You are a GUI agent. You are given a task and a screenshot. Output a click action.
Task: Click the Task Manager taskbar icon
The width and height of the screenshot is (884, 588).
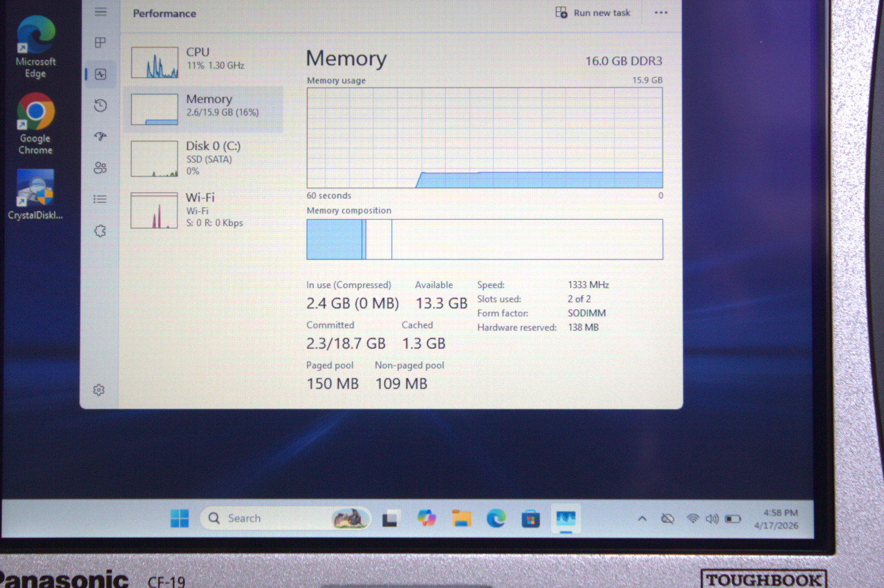(566, 518)
